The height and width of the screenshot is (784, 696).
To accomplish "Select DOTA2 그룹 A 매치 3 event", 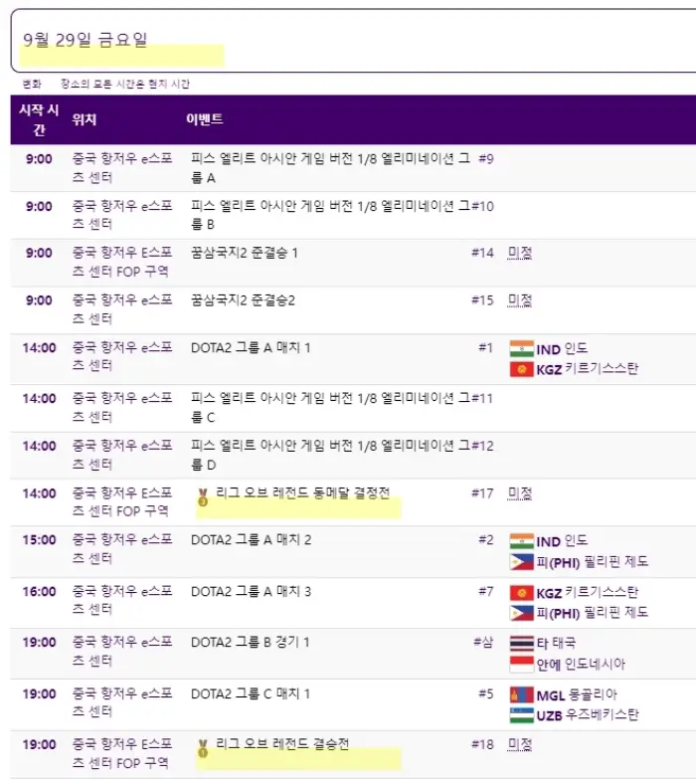I will tap(251, 592).
